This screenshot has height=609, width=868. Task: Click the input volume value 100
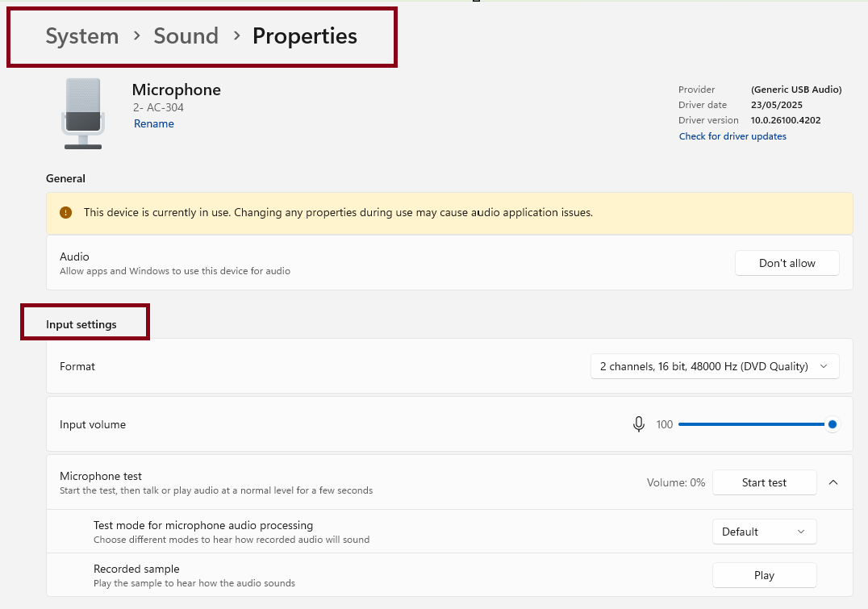(664, 424)
